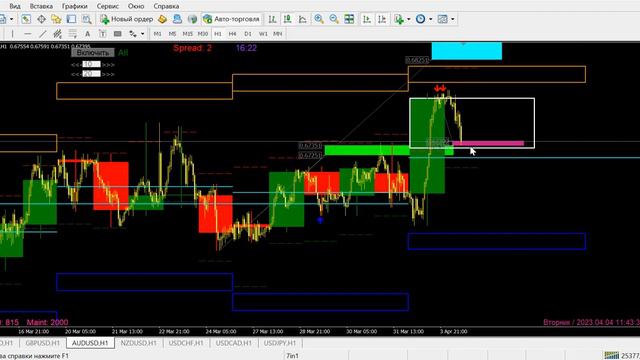Switch to USDCAD,H1 chart tab

[x=234, y=343]
